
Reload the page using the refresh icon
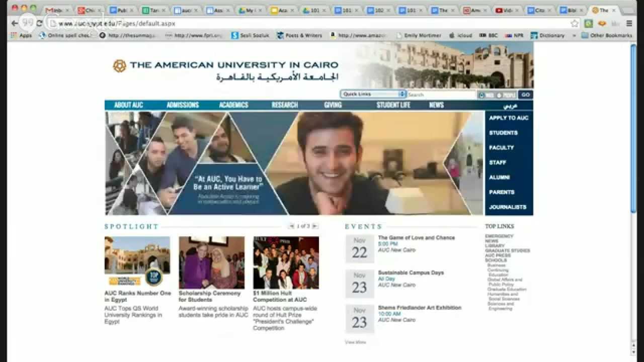tap(39, 23)
